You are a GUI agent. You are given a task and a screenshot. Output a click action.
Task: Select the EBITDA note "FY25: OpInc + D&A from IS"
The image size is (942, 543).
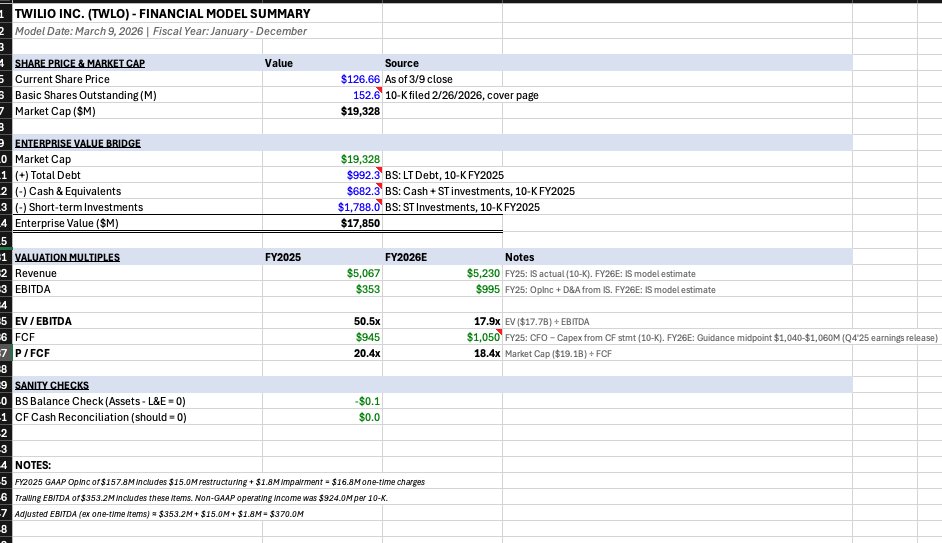610,290
